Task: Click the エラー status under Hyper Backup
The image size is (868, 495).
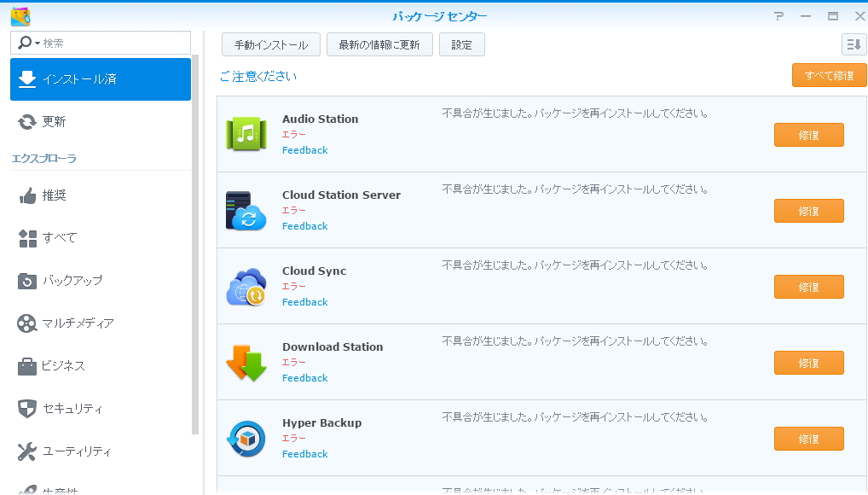Action: click(294, 439)
